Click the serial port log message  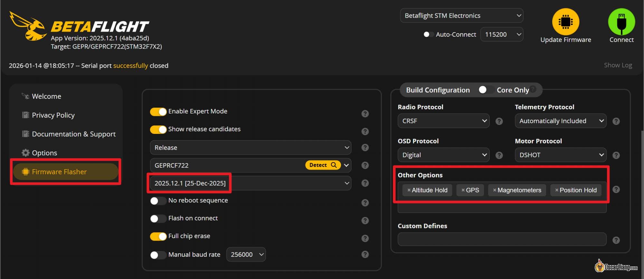point(89,66)
